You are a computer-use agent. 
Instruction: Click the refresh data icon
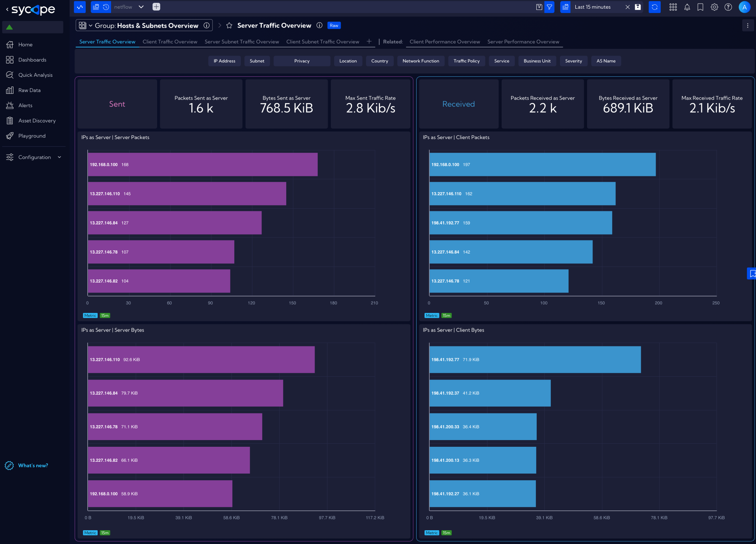[654, 7]
